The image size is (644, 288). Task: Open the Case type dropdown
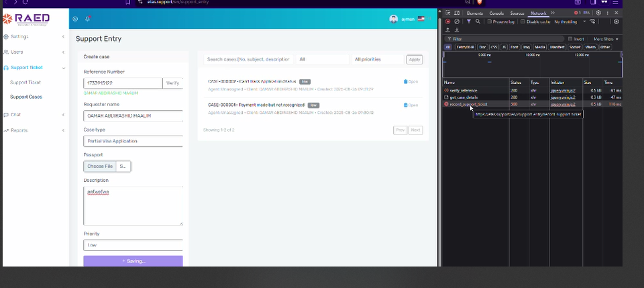(133, 141)
